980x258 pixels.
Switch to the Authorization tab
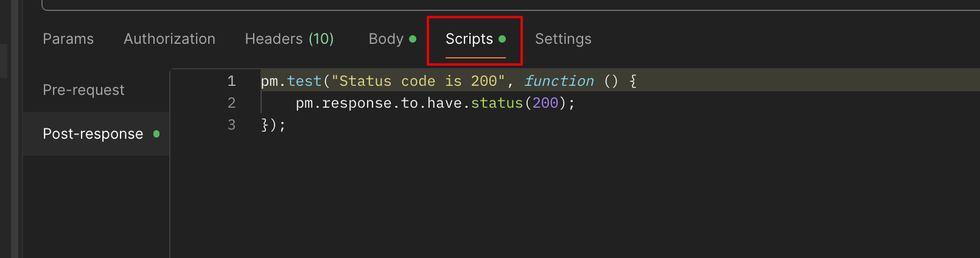pos(169,39)
